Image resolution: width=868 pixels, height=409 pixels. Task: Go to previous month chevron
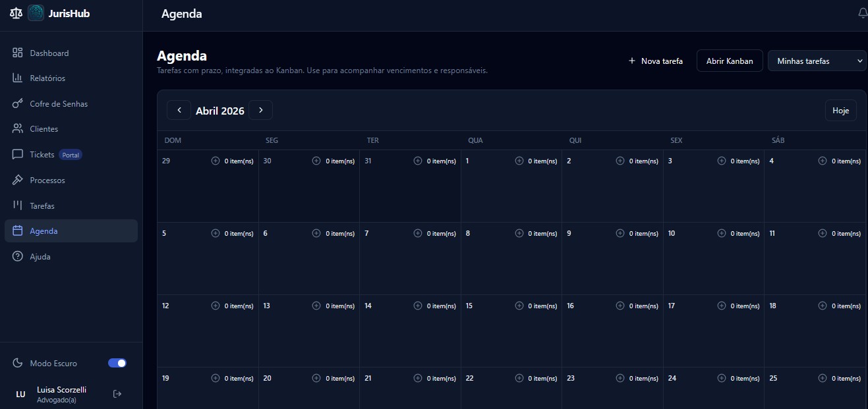[x=179, y=110]
